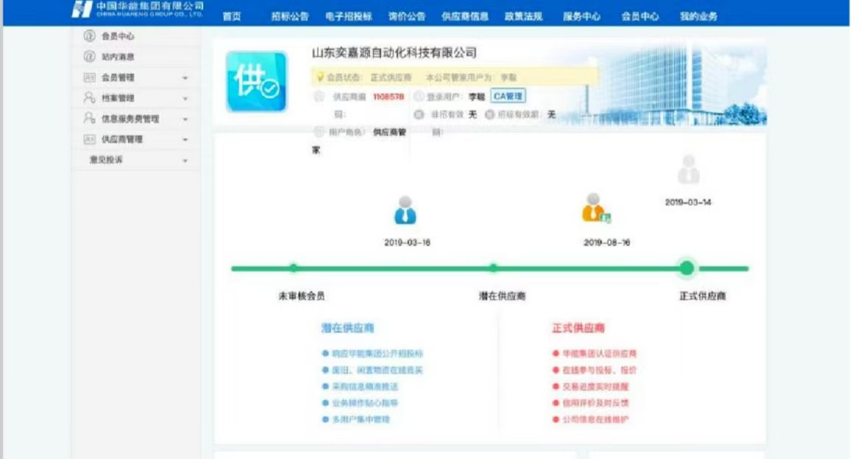The height and width of the screenshot is (459, 868).
Task: Expand the 档案管理 sidebar section
Action: (185, 99)
